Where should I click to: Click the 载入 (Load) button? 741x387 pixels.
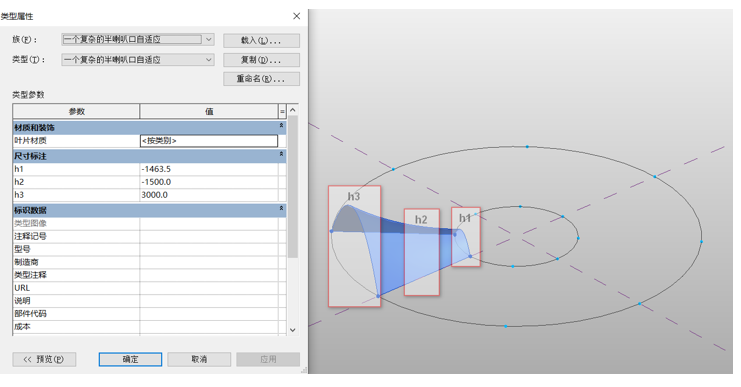261,41
